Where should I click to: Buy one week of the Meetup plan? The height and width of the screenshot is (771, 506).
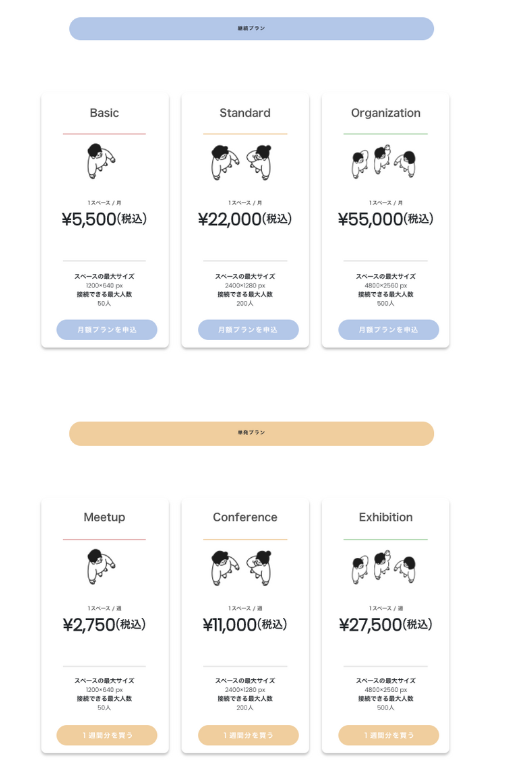pyautogui.click(x=107, y=735)
